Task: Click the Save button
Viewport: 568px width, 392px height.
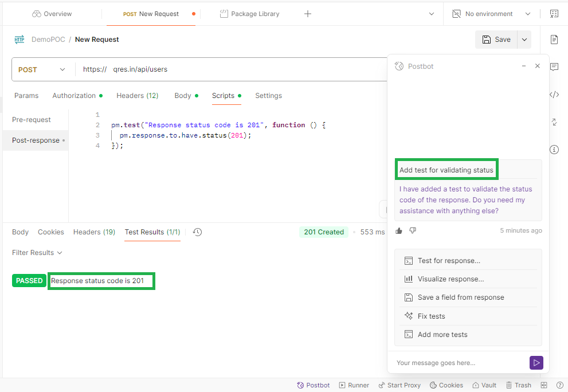Action: pos(496,39)
